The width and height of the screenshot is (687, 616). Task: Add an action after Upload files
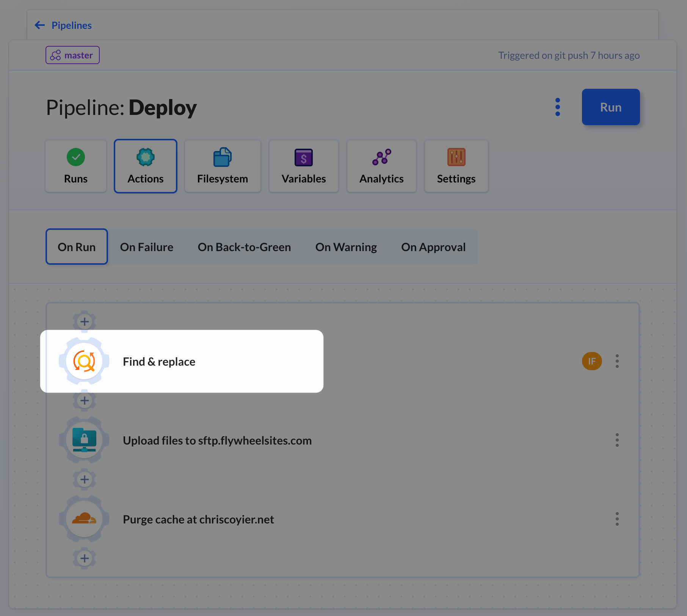tap(84, 479)
